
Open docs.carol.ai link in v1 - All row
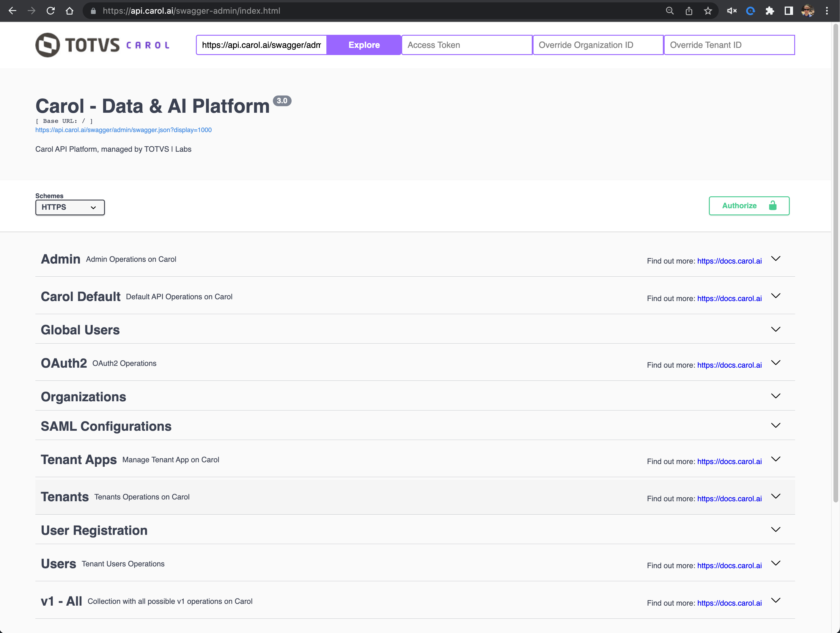click(x=729, y=603)
